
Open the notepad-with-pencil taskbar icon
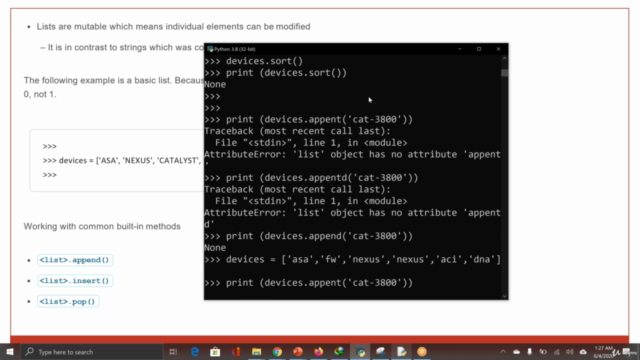tap(402, 351)
